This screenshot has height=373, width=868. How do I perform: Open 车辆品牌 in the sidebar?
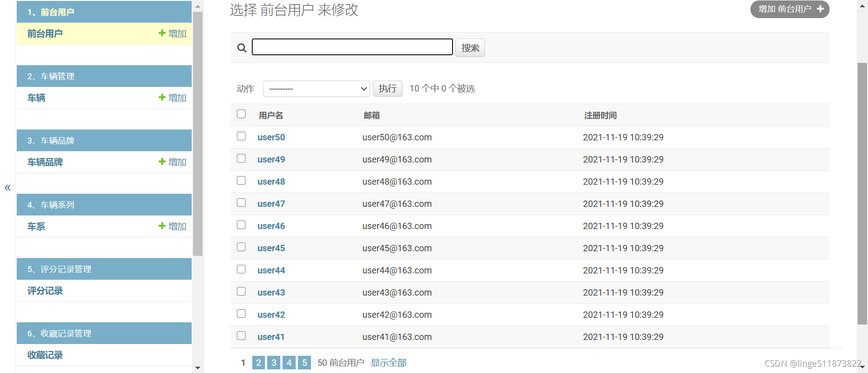(45, 162)
